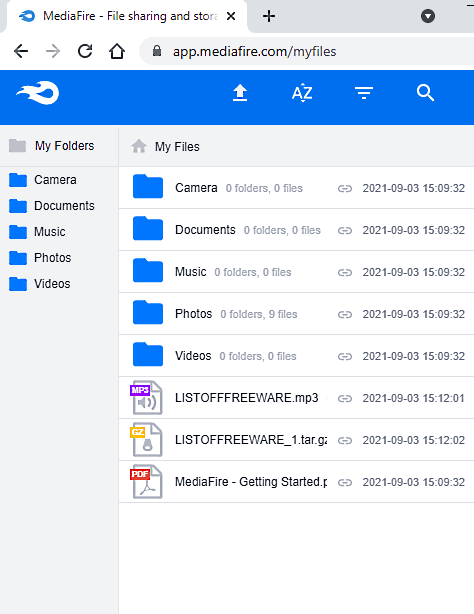Click the GZ archive file icon
Screen dimensions: 474x614
[146, 439]
